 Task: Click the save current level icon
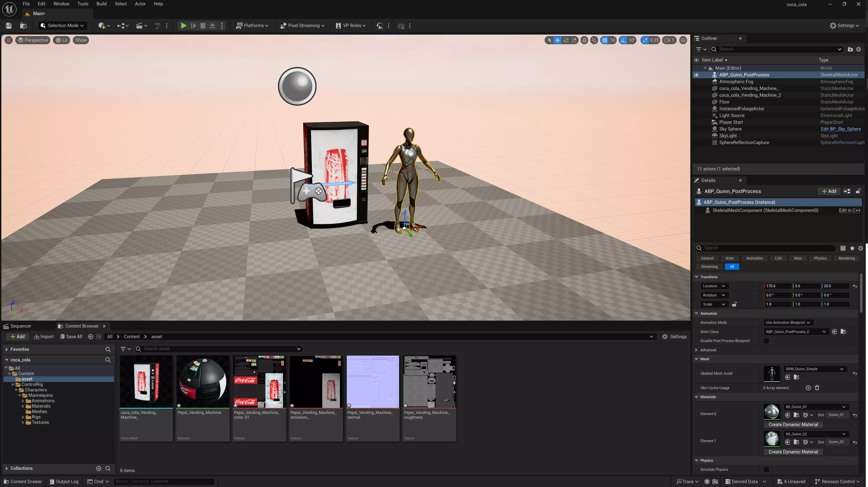tap(9, 26)
